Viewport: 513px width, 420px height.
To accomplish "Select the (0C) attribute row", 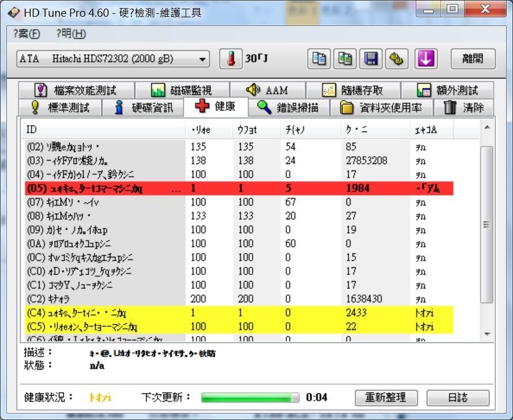I will 239,258.
